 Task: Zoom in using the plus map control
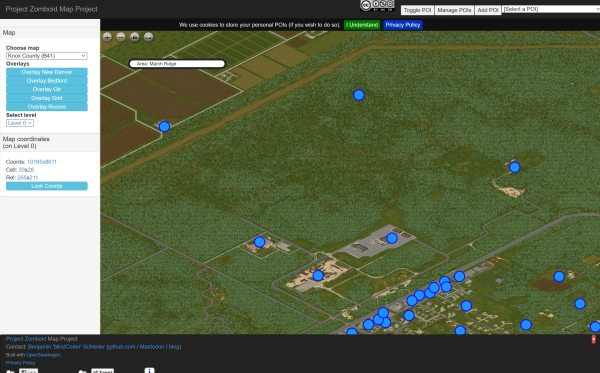[x=107, y=37]
